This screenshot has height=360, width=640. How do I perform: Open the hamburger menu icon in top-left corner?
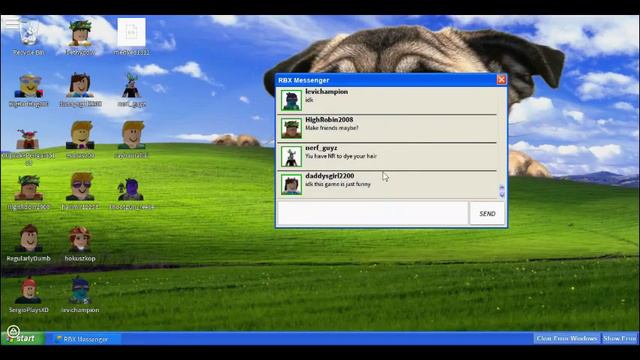(12, 22)
